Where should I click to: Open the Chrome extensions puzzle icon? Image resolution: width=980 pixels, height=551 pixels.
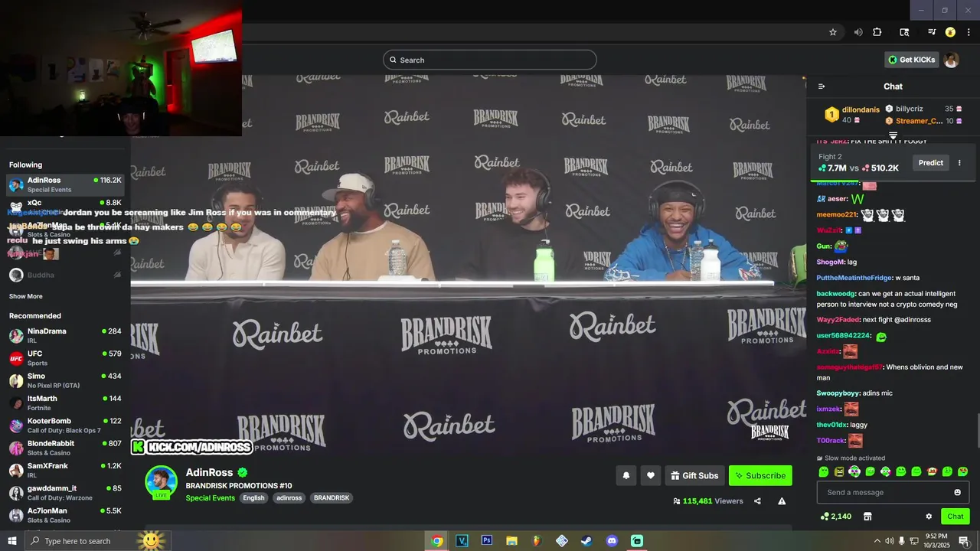click(x=877, y=32)
